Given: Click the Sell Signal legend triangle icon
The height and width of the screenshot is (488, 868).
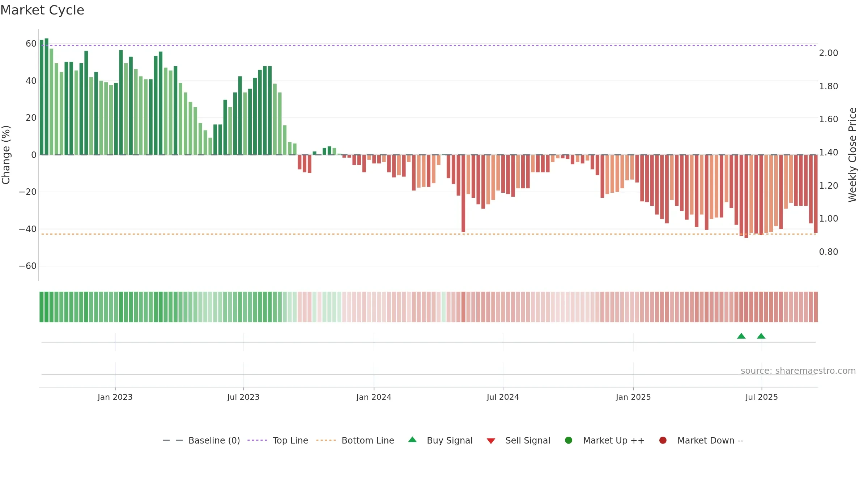Looking at the screenshot, I should (x=491, y=441).
